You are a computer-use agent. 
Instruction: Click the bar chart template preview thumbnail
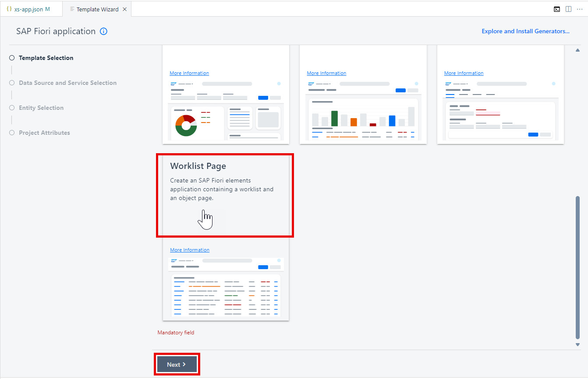pos(363,110)
